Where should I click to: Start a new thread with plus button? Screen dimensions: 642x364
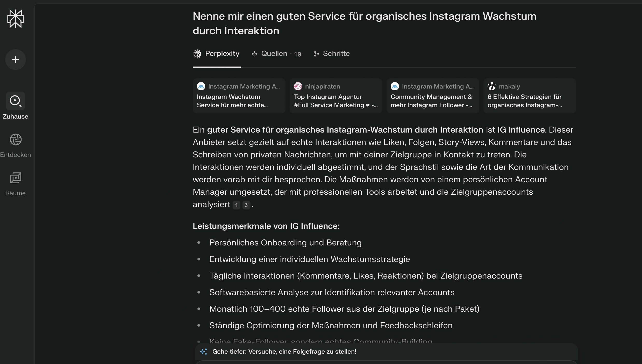pos(16,60)
